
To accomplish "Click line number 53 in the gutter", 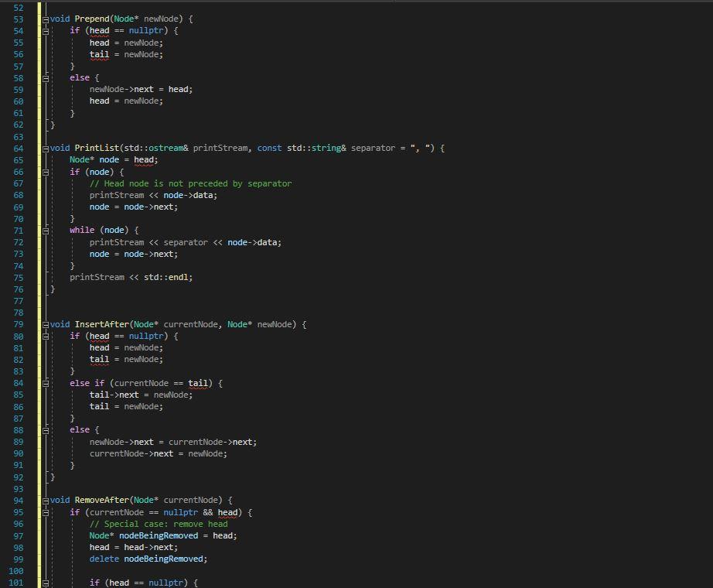I will [19, 19].
